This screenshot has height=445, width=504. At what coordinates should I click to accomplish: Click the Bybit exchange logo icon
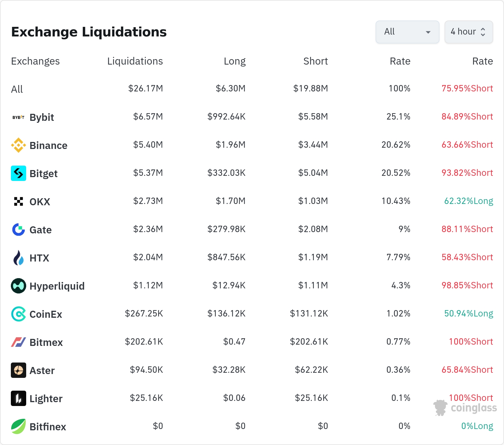coord(19,117)
